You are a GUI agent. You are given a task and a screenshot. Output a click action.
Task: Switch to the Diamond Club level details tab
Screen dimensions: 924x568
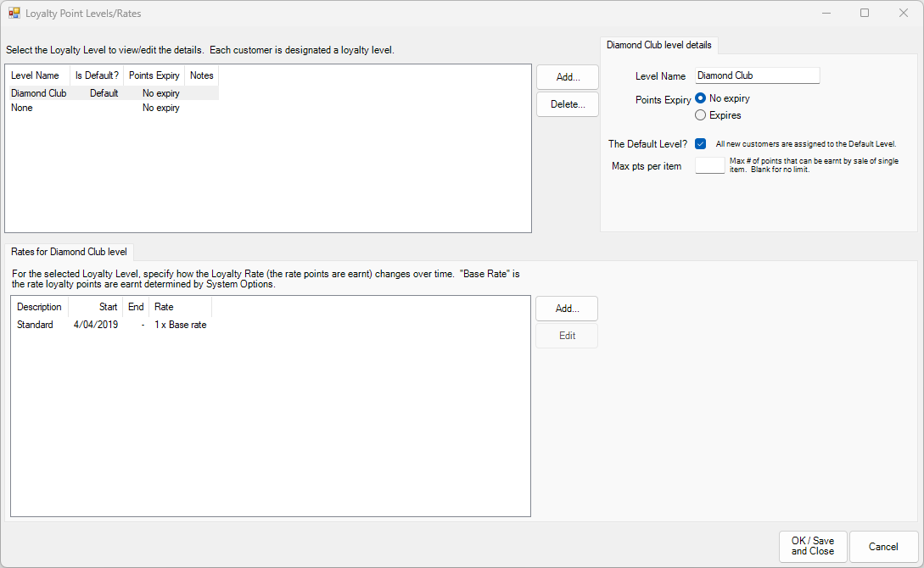click(659, 45)
